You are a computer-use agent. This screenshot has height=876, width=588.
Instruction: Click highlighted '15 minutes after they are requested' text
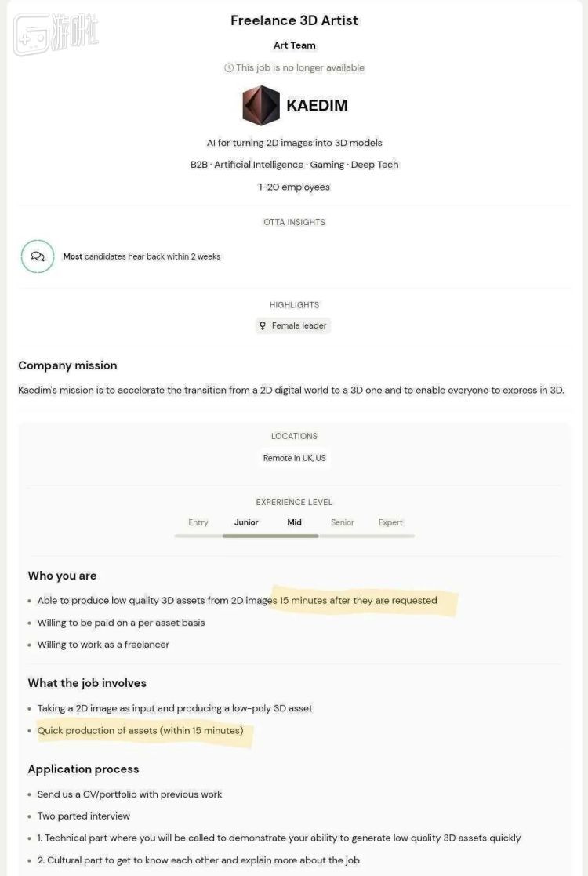pos(358,601)
